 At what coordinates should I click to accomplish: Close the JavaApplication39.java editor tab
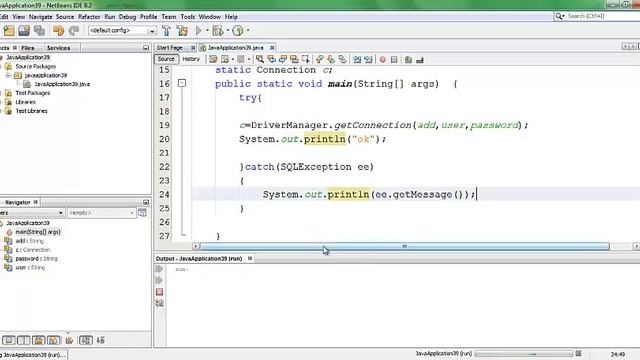click(272, 48)
